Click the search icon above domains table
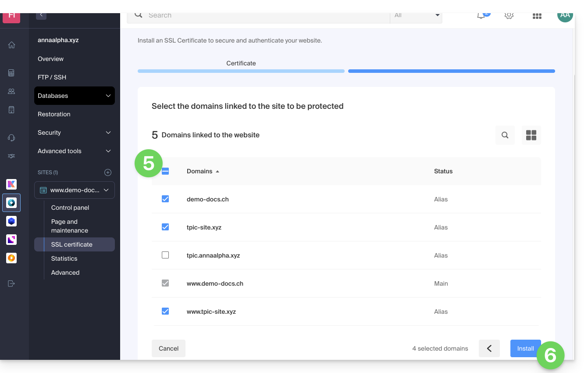The image size is (588, 373). [505, 135]
